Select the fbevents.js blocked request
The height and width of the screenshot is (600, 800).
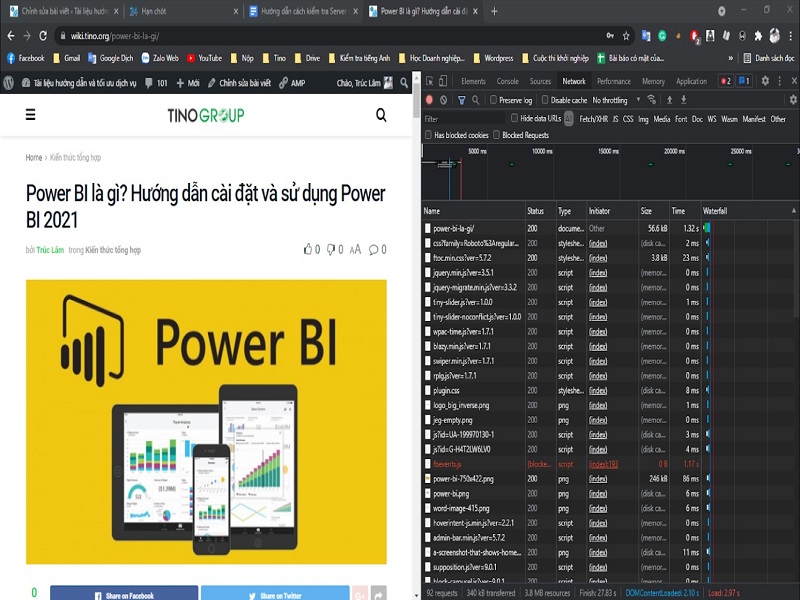coord(561,464)
